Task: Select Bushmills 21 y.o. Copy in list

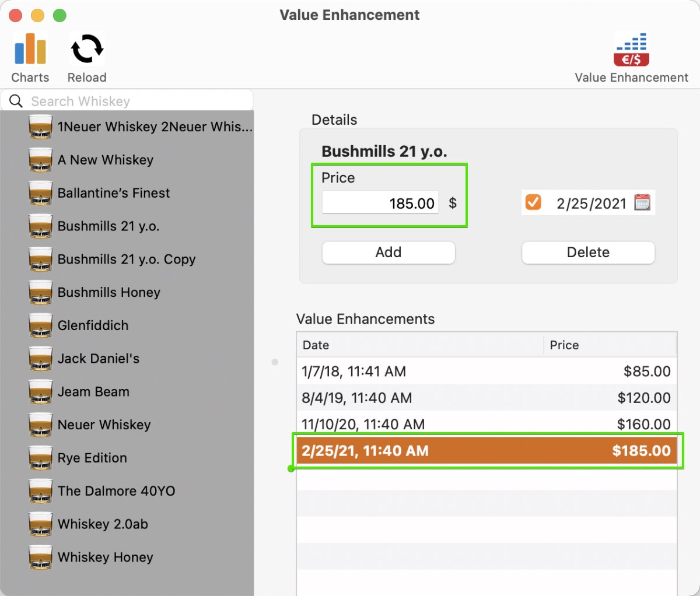Action: (127, 259)
